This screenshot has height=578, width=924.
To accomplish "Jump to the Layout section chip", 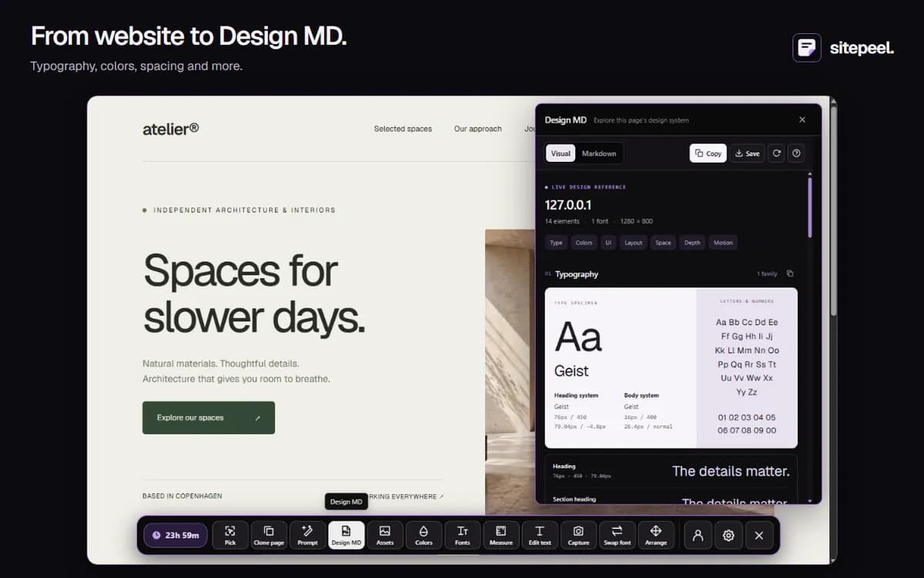I will click(x=634, y=243).
